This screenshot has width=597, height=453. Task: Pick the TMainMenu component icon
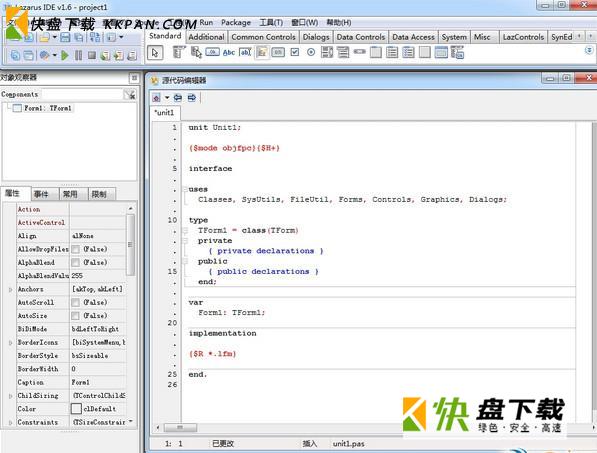pos(179,52)
